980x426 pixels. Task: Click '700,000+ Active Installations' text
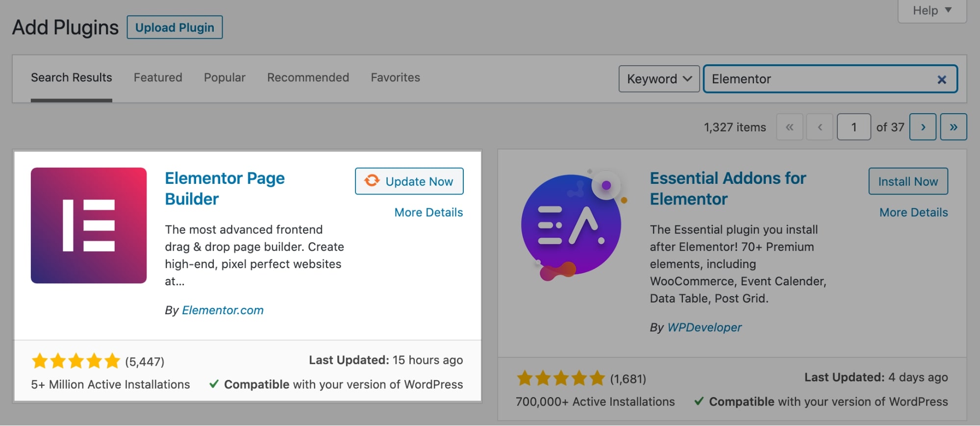click(x=595, y=401)
